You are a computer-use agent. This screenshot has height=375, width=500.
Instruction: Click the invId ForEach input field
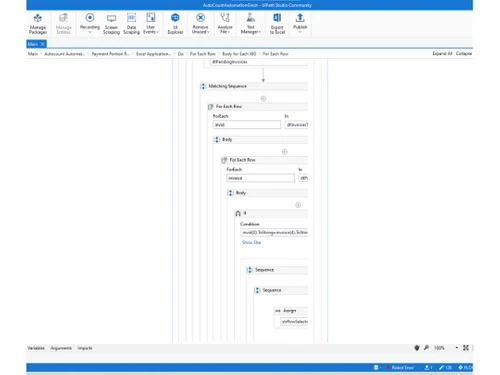click(247, 125)
